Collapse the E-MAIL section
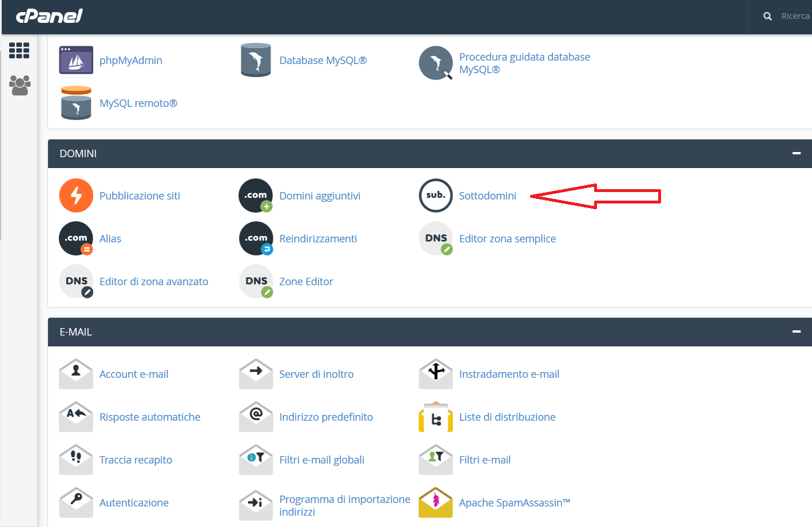812x527 pixels. pyautogui.click(x=796, y=332)
